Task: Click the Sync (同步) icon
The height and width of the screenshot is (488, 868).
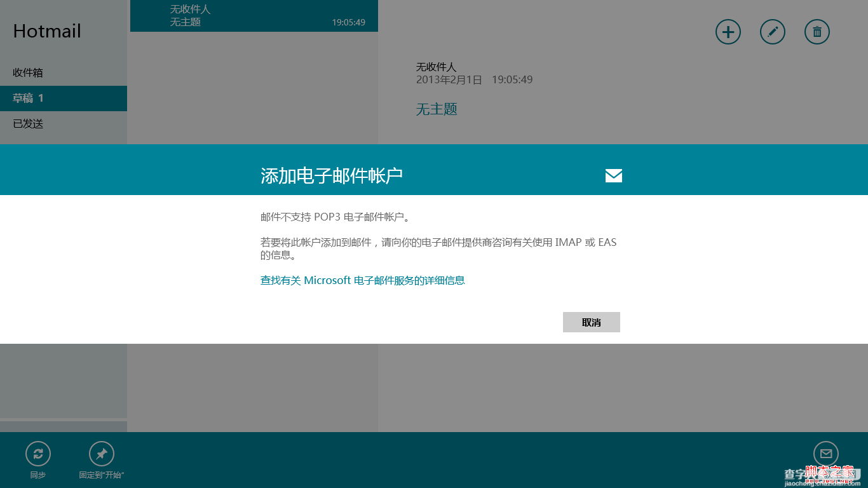Action: [38, 454]
